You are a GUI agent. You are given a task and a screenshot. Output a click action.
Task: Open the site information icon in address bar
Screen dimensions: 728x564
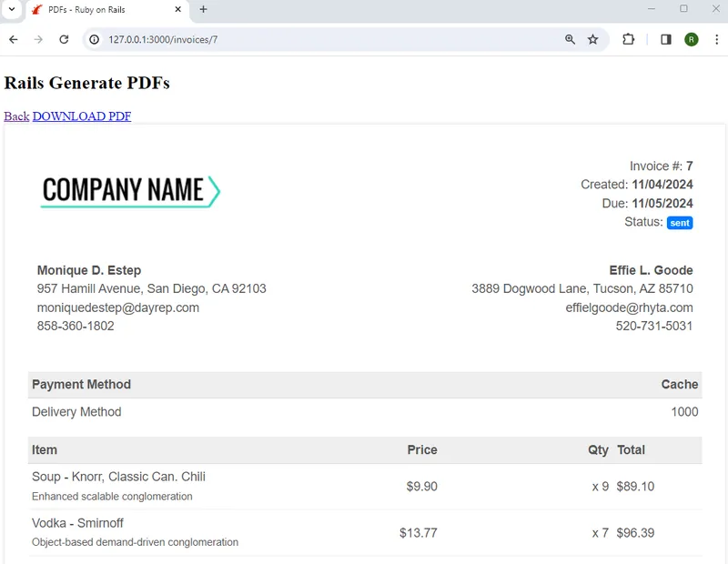click(95, 39)
